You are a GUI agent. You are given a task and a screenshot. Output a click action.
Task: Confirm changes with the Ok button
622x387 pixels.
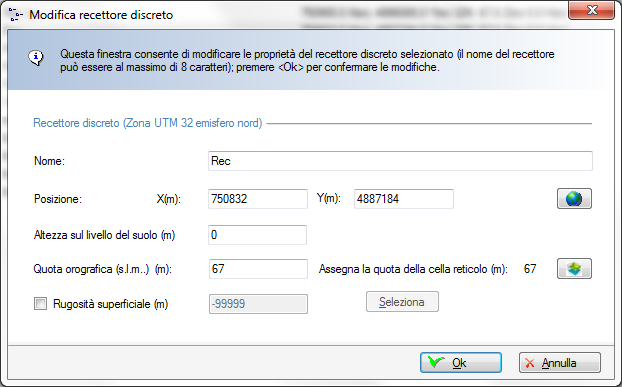click(x=461, y=362)
